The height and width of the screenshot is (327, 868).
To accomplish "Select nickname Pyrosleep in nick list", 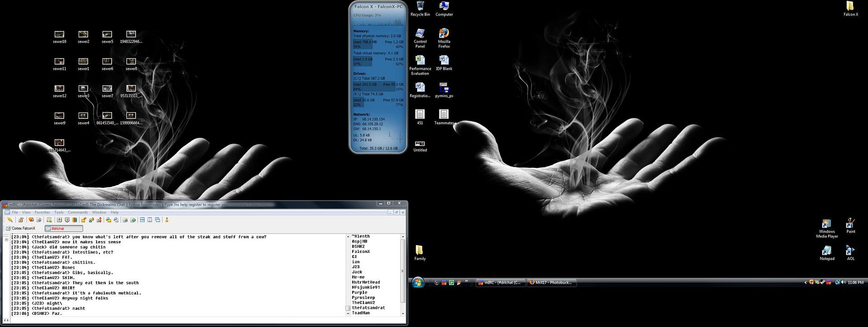I will (363, 298).
